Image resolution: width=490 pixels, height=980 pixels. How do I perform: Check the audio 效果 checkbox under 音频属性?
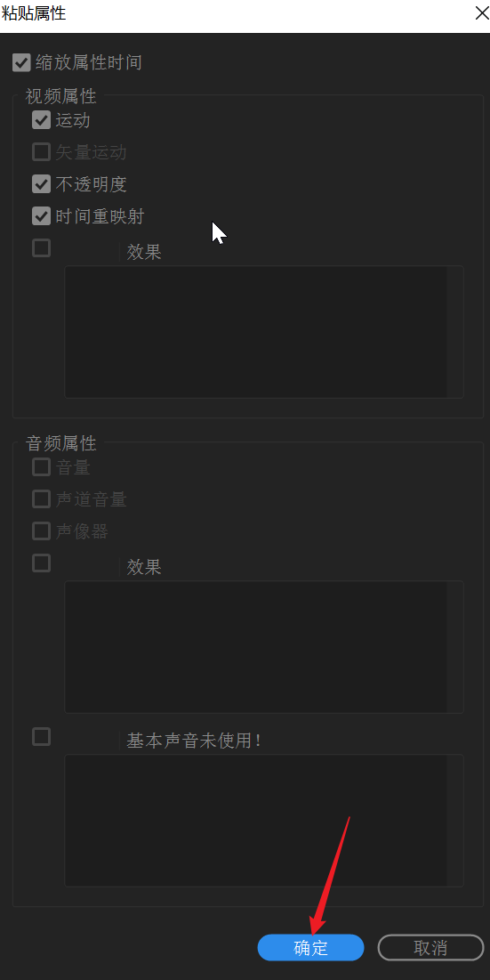click(x=41, y=563)
